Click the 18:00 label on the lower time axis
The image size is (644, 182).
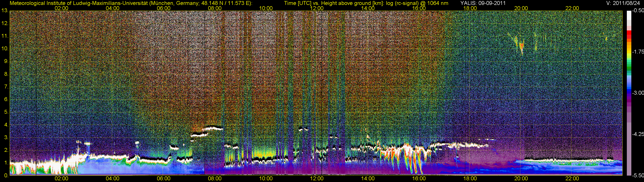[x=470, y=179]
